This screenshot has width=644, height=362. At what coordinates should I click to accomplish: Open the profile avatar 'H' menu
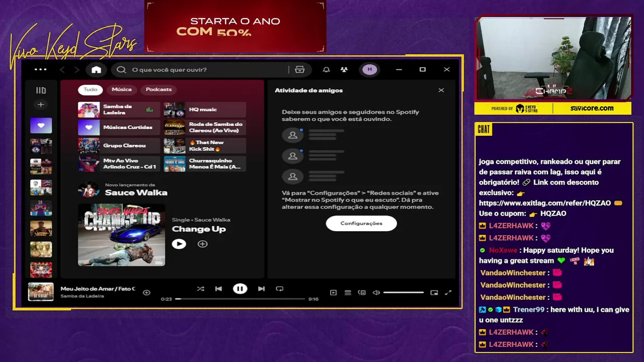coord(370,69)
